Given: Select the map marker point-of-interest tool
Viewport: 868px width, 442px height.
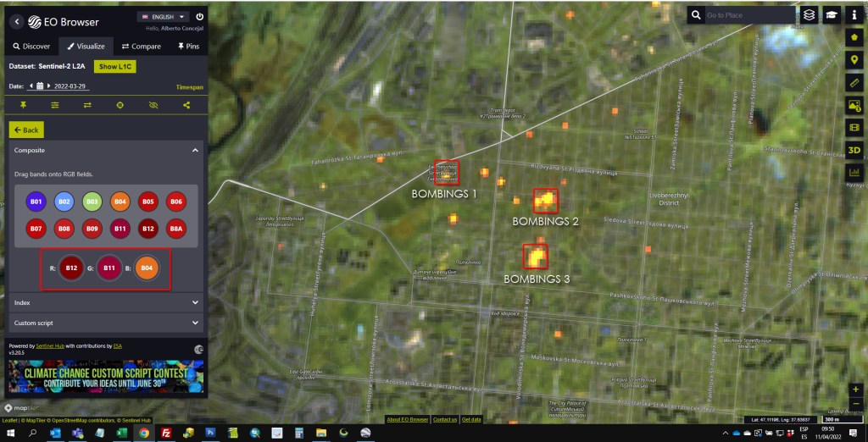Looking at the screenshot, I should pos(854,60).
